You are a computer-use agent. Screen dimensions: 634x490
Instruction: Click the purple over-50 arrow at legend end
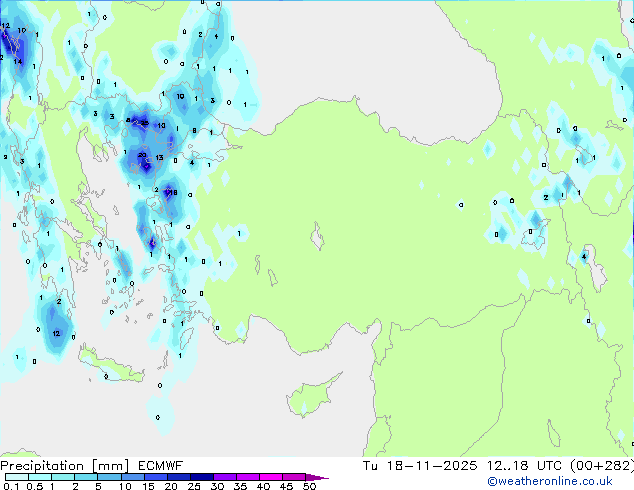point(317,477)
